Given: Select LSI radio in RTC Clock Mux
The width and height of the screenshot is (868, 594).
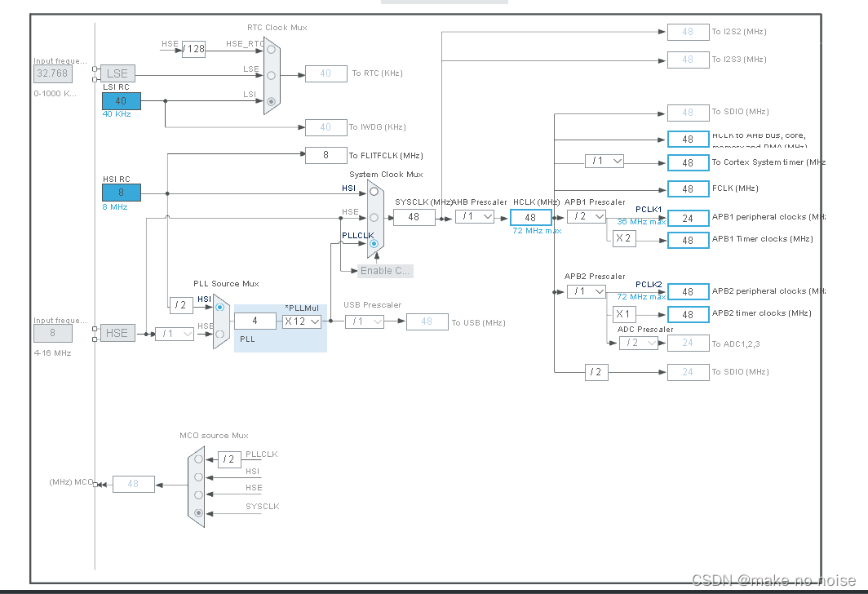Looking at the screenshot, I should pos(271,101).
